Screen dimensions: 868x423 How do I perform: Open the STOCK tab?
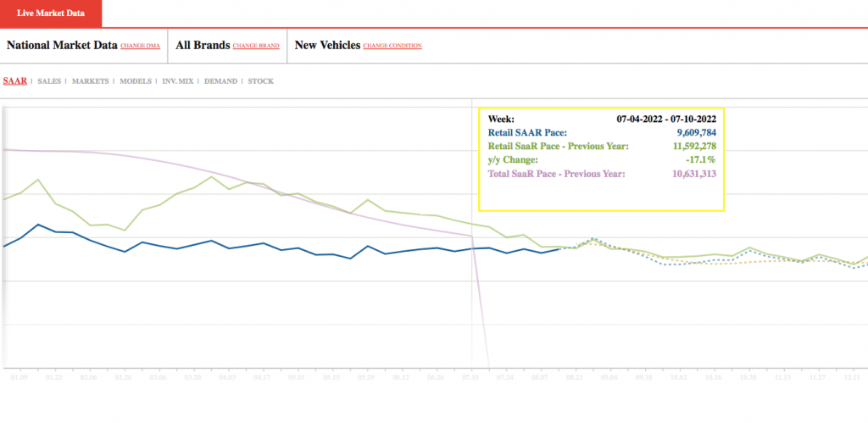(x=261, y=81)
